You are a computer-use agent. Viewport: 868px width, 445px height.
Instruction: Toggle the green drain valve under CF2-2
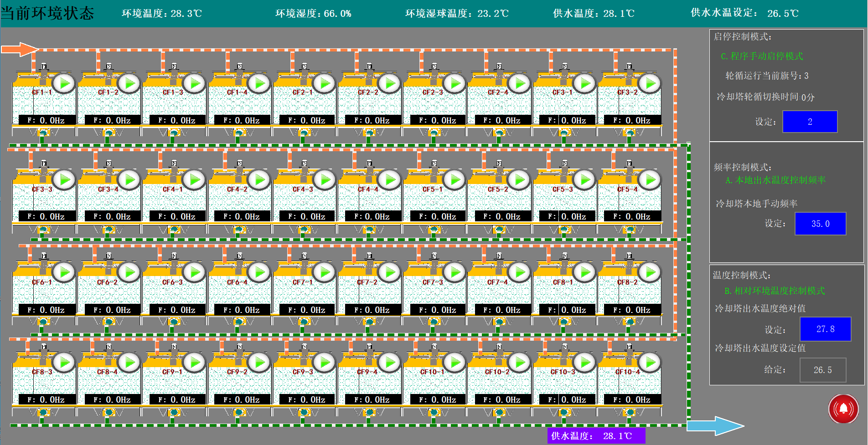[368, 133]
